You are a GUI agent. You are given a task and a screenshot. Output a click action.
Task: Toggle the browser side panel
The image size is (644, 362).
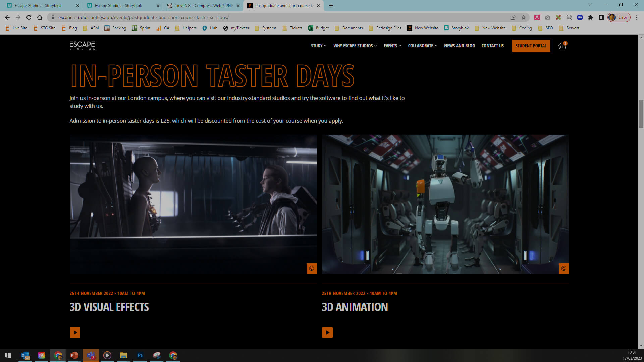(601, 17)
